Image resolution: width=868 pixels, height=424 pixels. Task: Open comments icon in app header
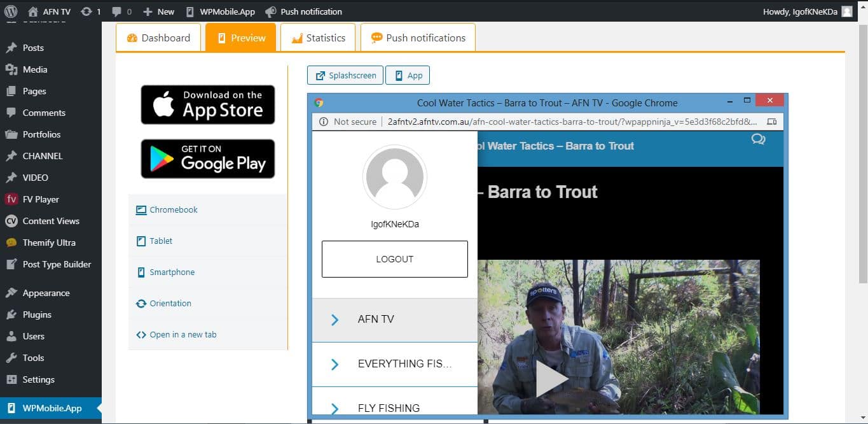[x=758, y=139]
